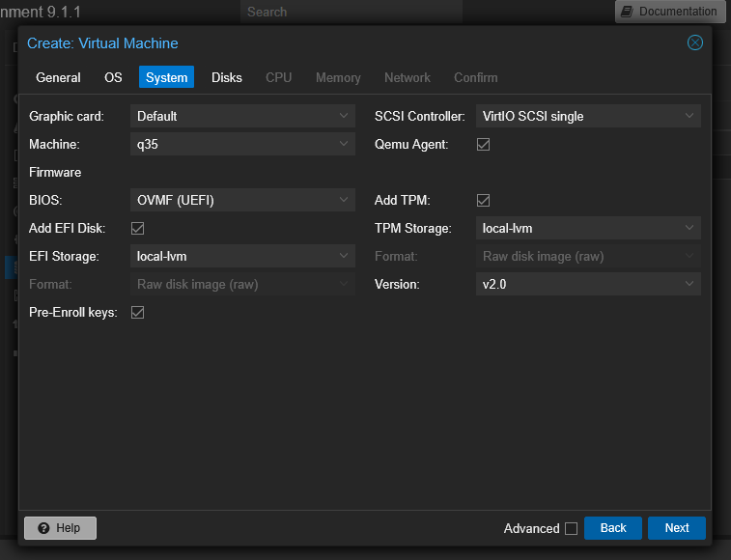The image size is (731, 560).
Task: Click the 'Firmware' section label
Action: click(x=55, y=173)
